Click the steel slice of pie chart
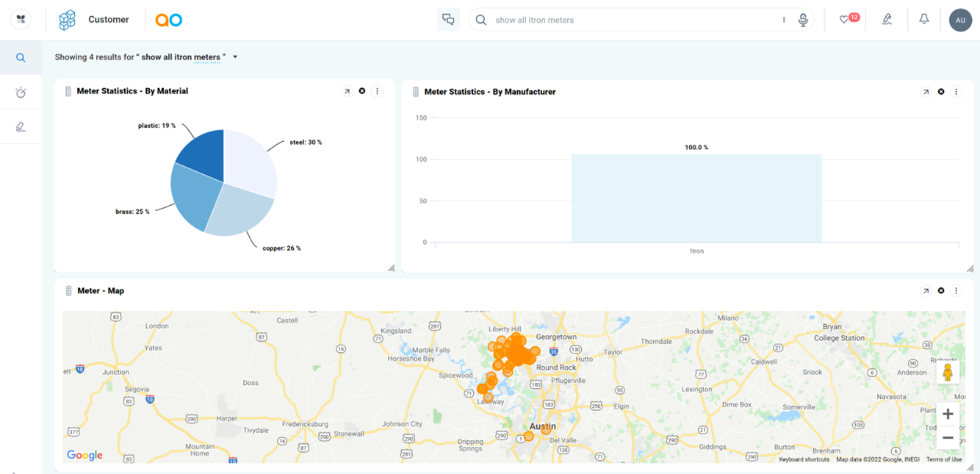 (x=250, y=162)
